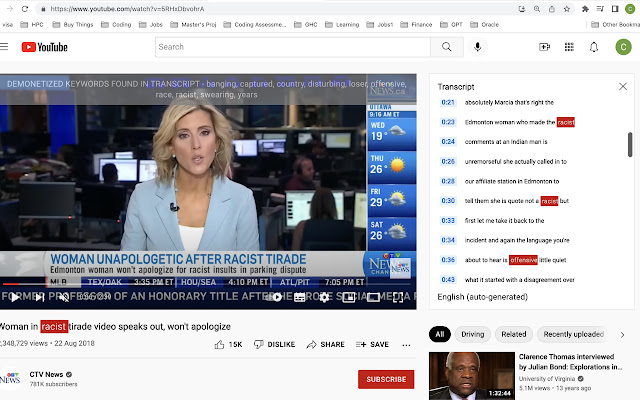
Task: Open the Jobs bookmarks folder
Action: click(151, 24)
